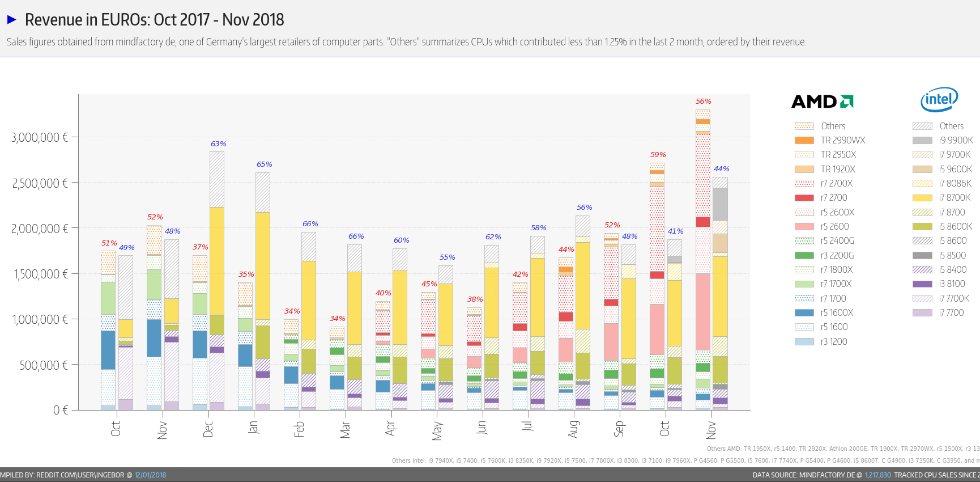Click the 56% label above November AMD bar
Screen dimensions: 980x482
[x=703, y=102]
